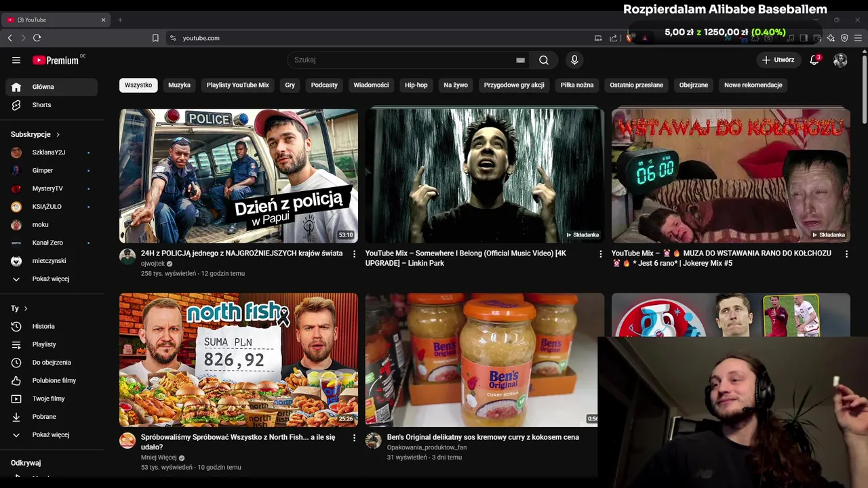868x488 pixels.
Task: Open Playlisty in the sidebar
Action: coord(52,344)
